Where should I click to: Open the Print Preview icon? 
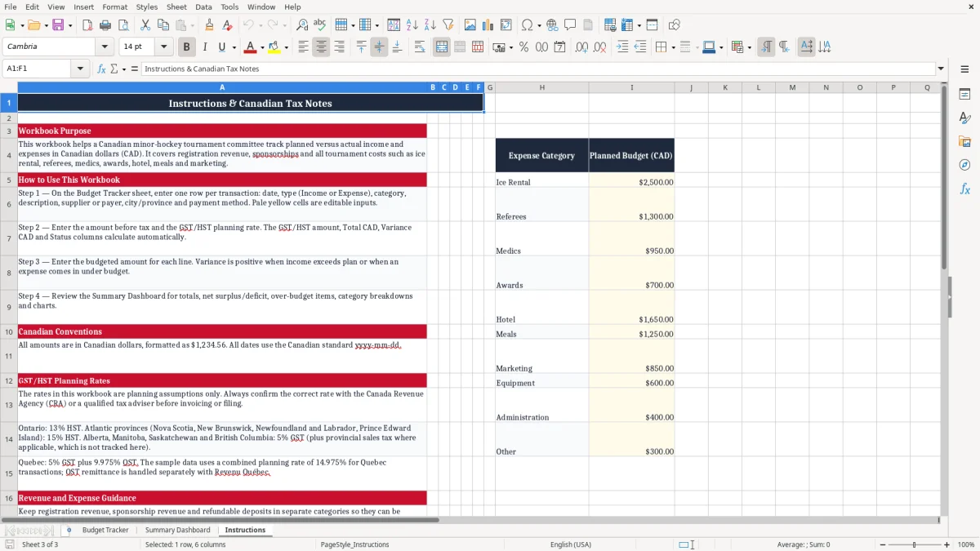(122, 25)
